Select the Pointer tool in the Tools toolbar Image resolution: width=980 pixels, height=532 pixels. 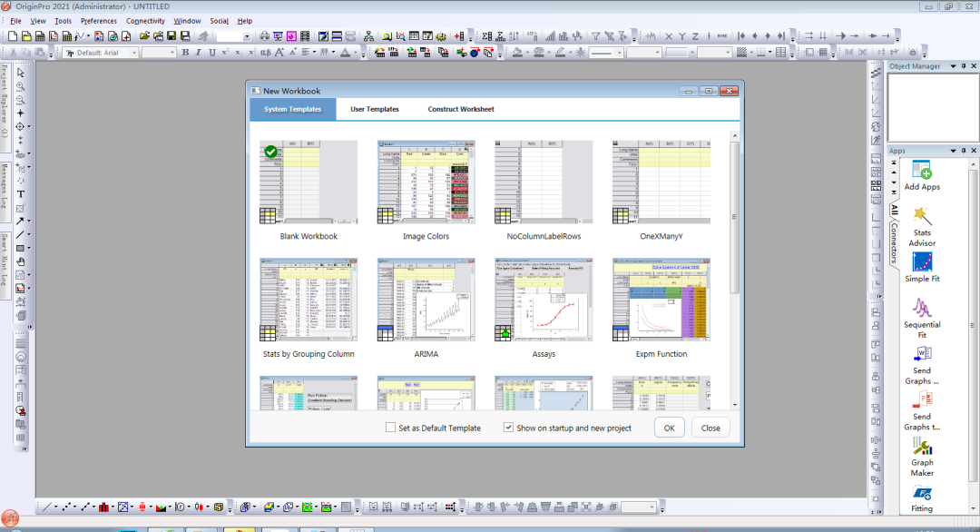point(21,73)
